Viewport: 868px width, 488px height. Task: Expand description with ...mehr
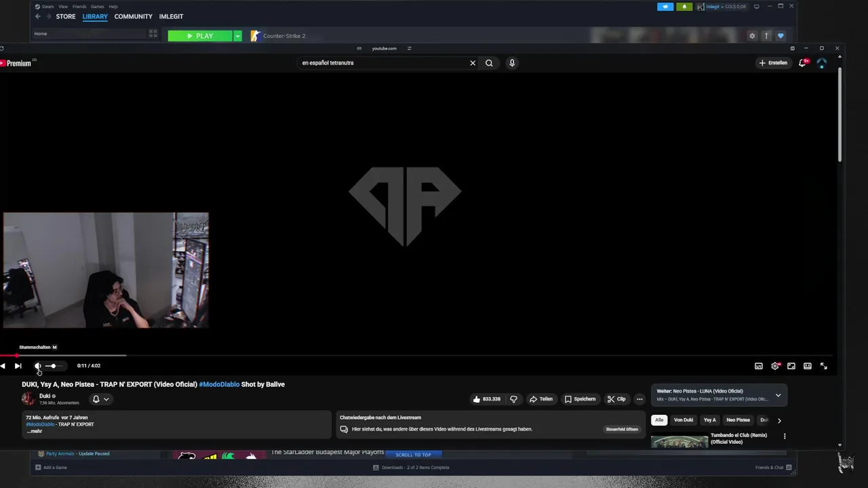click(35, 431)
